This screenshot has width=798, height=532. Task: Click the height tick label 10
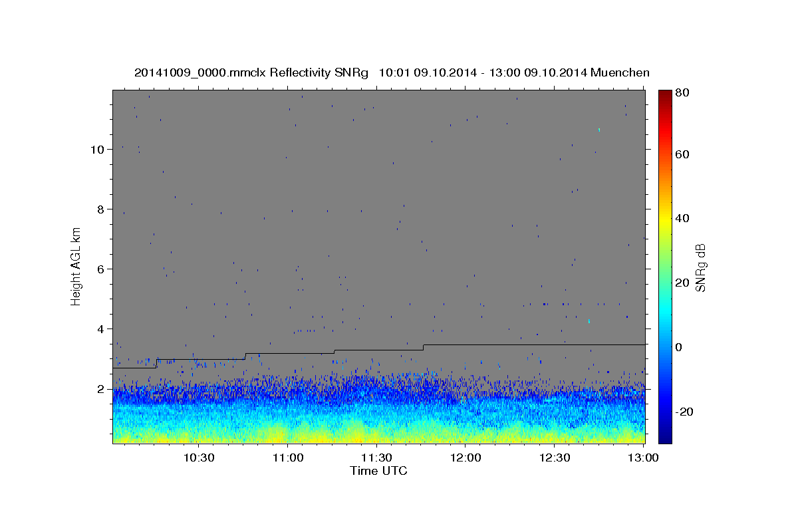[98, 150]
